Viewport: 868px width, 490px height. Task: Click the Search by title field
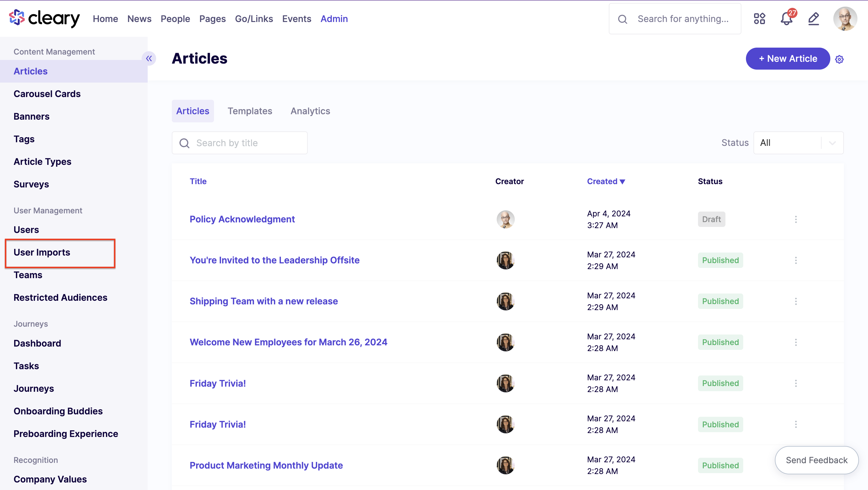[240, 143]
